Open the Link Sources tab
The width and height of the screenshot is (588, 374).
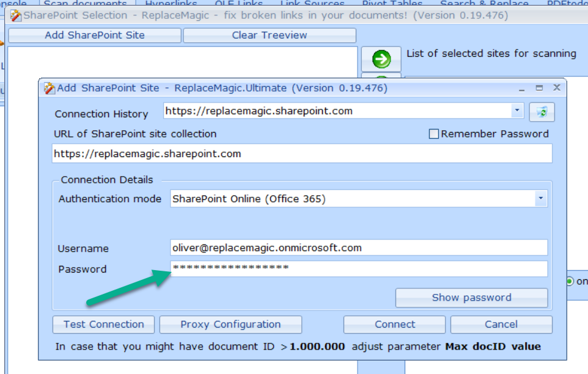click(x=312, y=3)
